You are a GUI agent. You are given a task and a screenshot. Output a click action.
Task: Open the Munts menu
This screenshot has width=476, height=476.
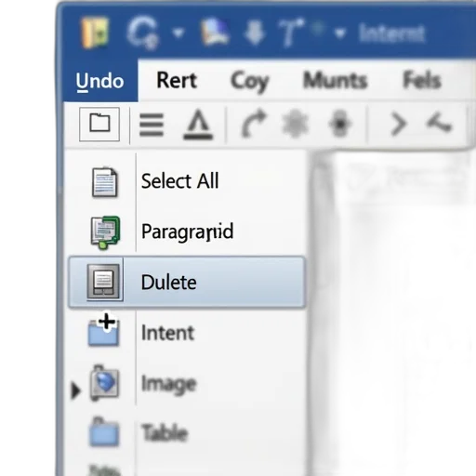tap(336, 80)
